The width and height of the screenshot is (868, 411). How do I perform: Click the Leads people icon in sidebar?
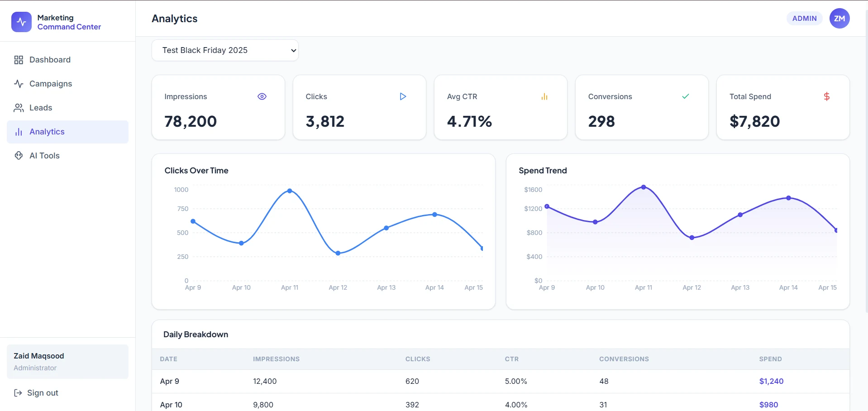(19, 108)
